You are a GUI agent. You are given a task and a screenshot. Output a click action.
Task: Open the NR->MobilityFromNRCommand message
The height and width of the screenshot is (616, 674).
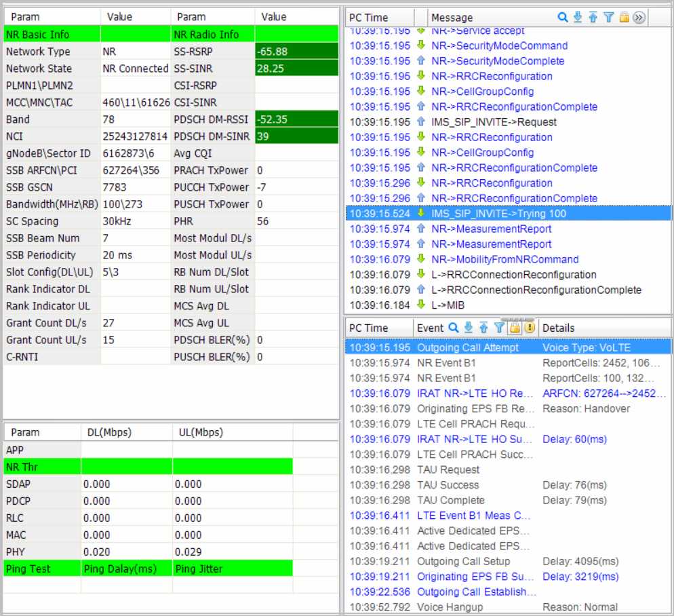[x=504, y=259]
